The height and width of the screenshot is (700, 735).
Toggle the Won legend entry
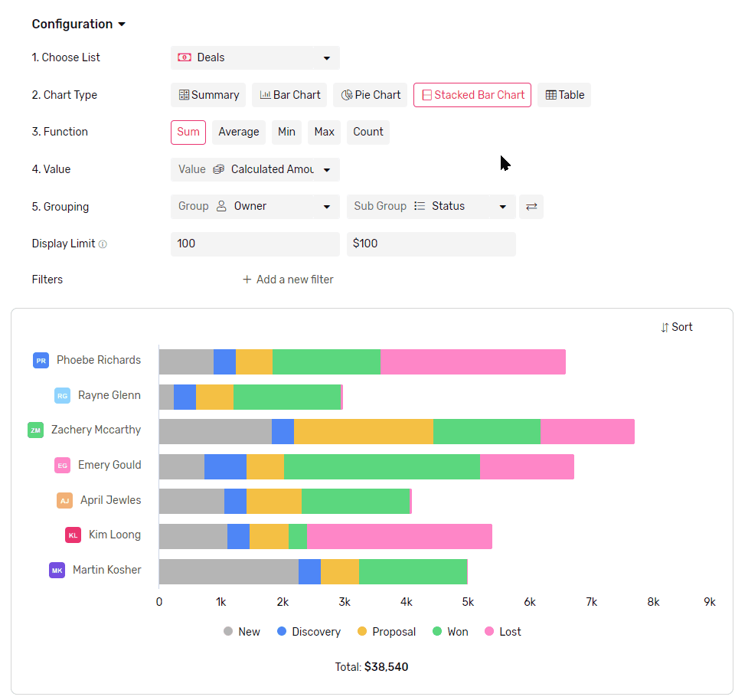[x=450, y=632]
